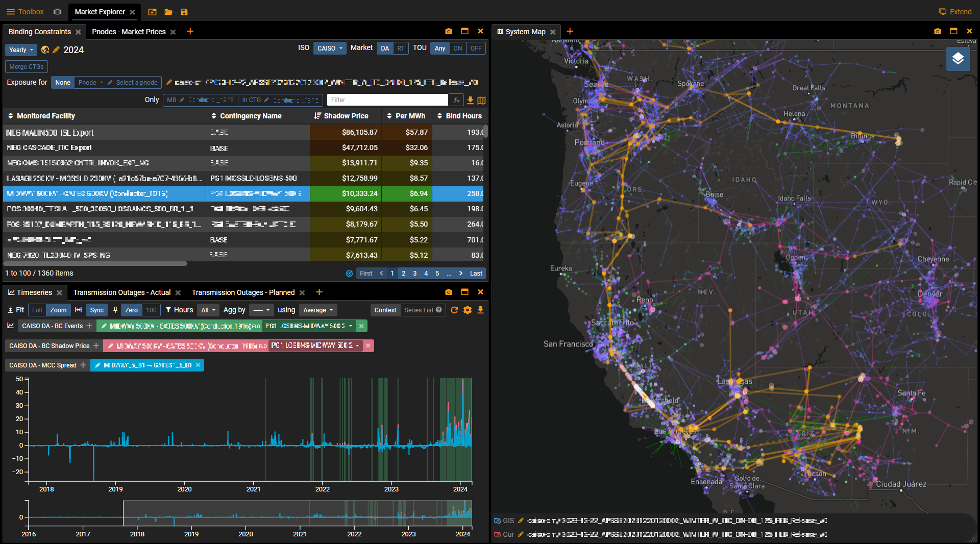Screen dimensions: 980x544
Task: Take snapshot of Binding Constraints panel
Action: pos(448,31)
